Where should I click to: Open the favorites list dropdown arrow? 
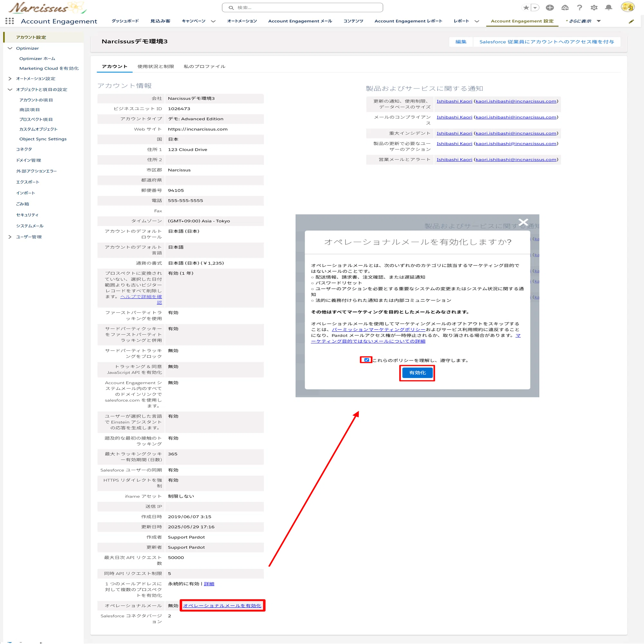(535, 7)
